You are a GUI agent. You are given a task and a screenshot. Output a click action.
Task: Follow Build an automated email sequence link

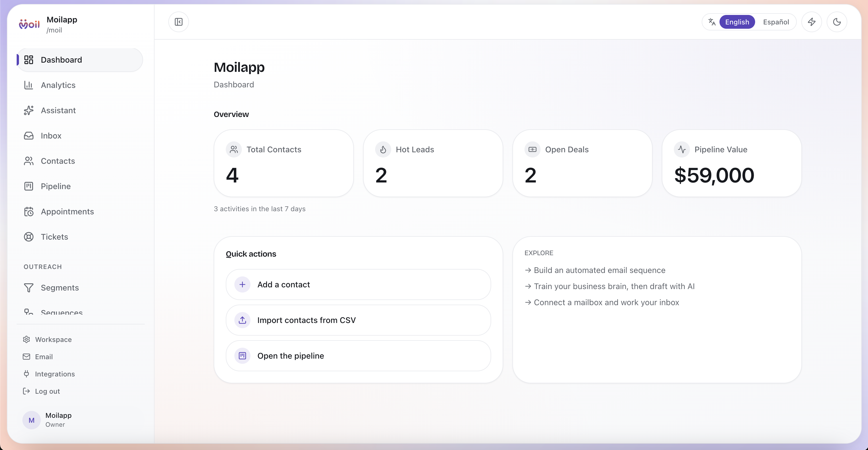tap(595, 270)
